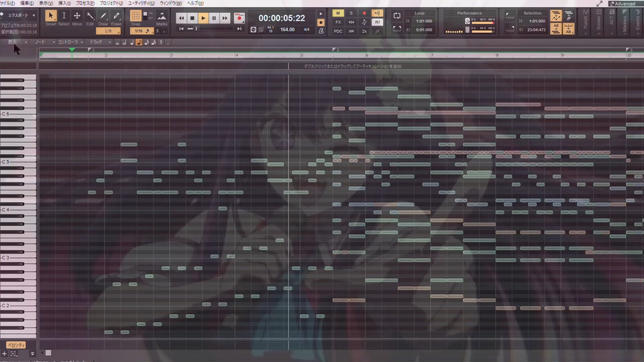
Task: Go to project end
Action: (239, 29)
